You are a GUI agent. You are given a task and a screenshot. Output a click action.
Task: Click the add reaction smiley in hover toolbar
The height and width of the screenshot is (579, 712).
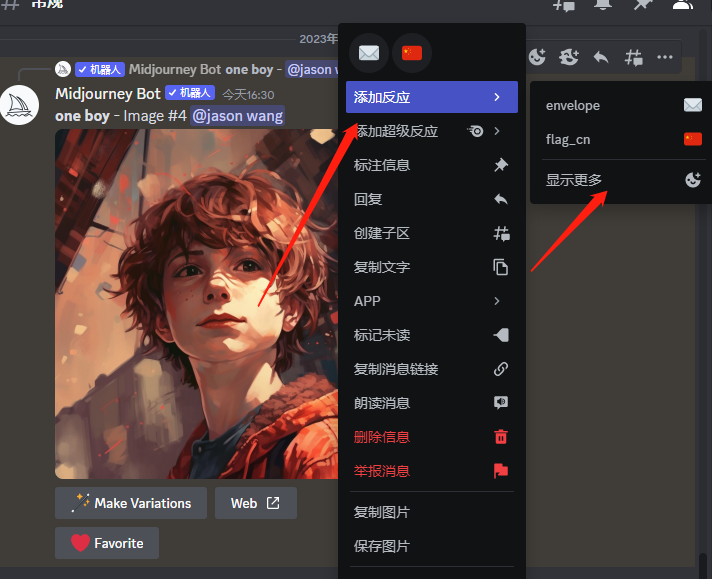(537, 57)
